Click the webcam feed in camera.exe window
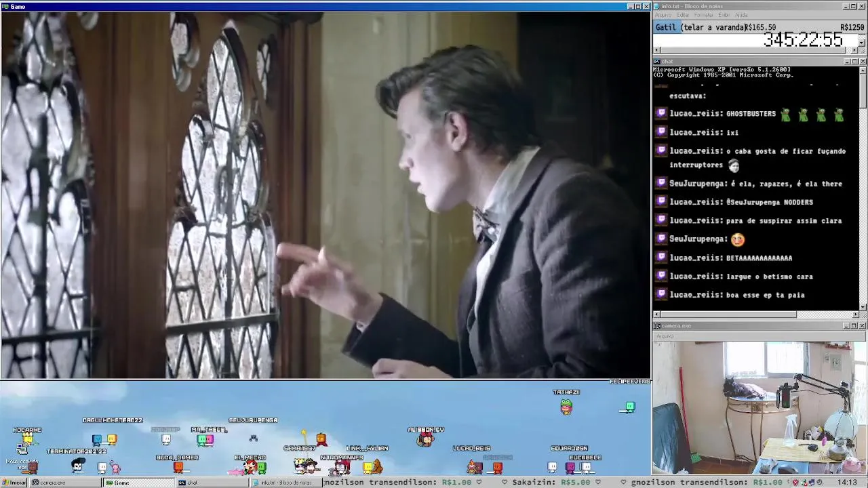The image size is (868, 488). 759,407
